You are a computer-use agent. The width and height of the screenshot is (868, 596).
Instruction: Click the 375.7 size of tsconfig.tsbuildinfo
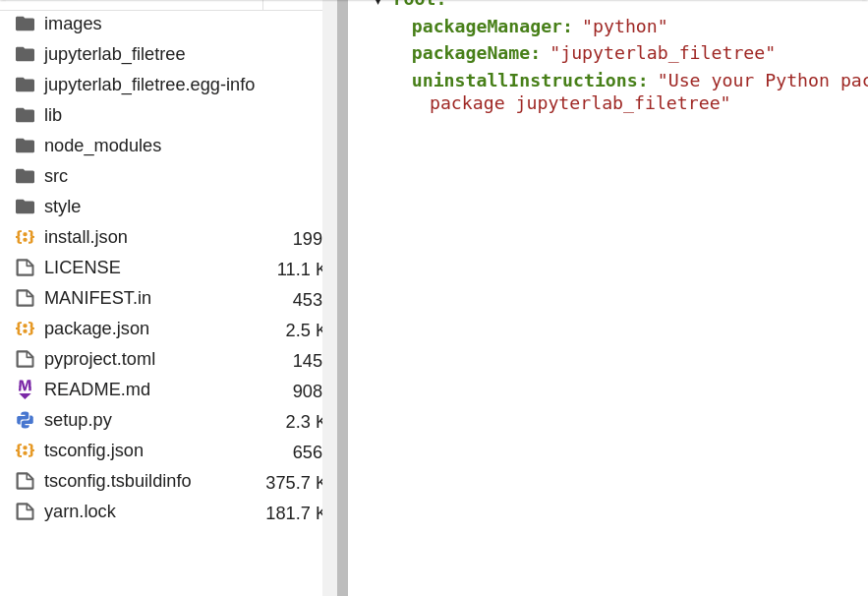(x=288, y=483)
